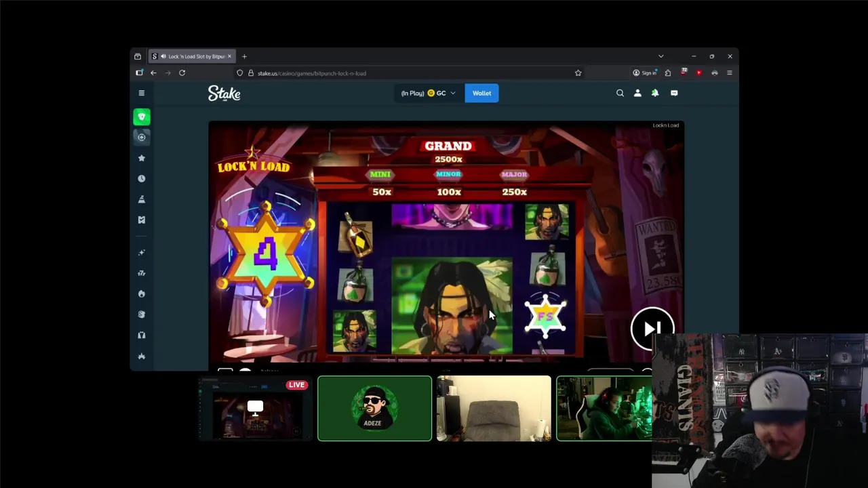Open the list all tabs chevron
This screenshot has width=868, height=488.
[x=661, y=56]
